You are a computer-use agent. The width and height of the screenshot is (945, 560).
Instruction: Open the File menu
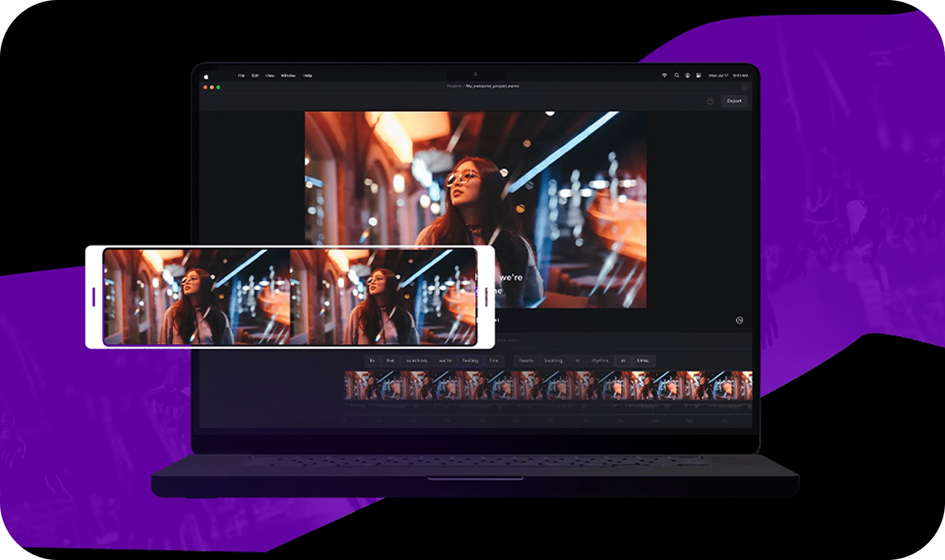click(241, 76)
